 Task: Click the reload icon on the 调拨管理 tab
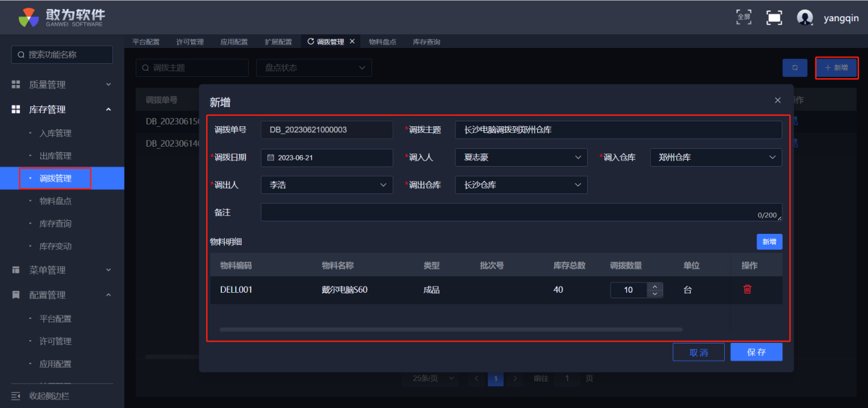pyautogui.click(x=310, y=42)
